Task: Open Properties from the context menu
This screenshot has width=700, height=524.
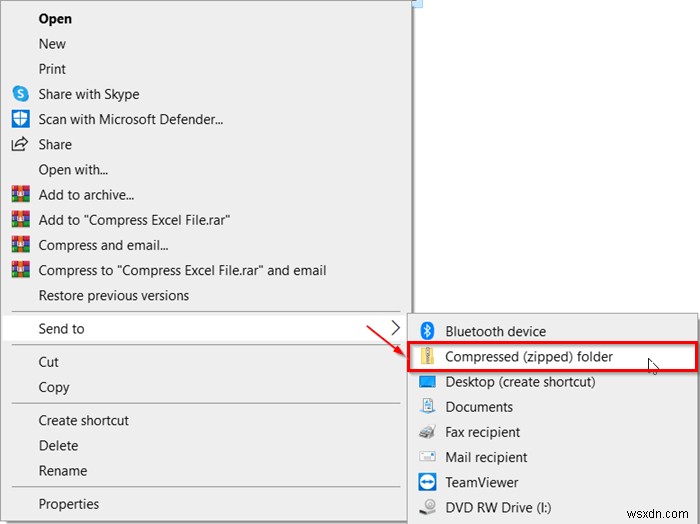Action: click(207, 503)
